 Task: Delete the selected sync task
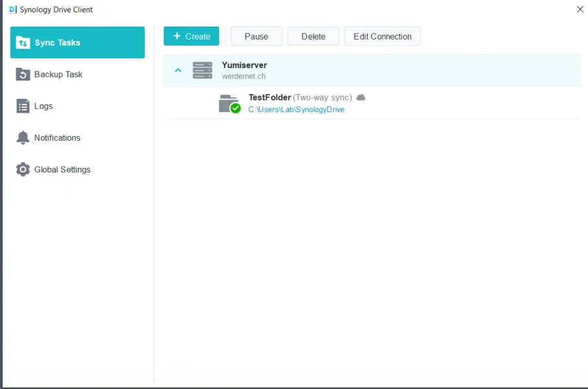click(x=313, y=36)
